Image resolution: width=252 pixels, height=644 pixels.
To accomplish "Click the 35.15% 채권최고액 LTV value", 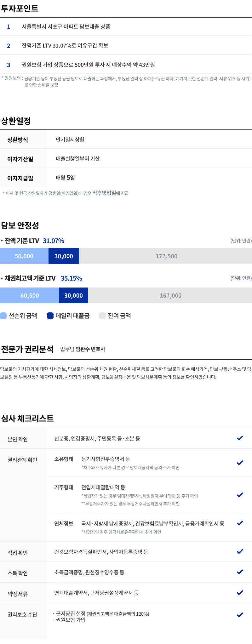I will (x=72, y=278).
